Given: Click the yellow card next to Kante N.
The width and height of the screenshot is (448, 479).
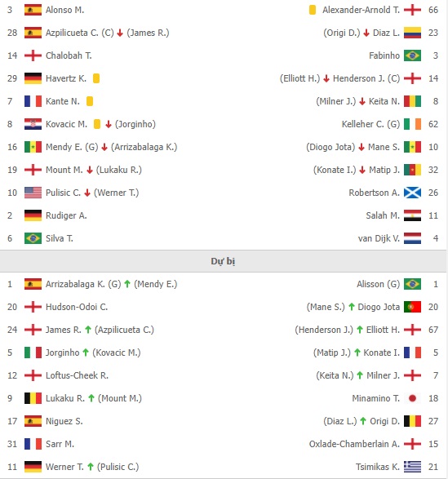Looking at the screenshot, I should pos(90,101).
